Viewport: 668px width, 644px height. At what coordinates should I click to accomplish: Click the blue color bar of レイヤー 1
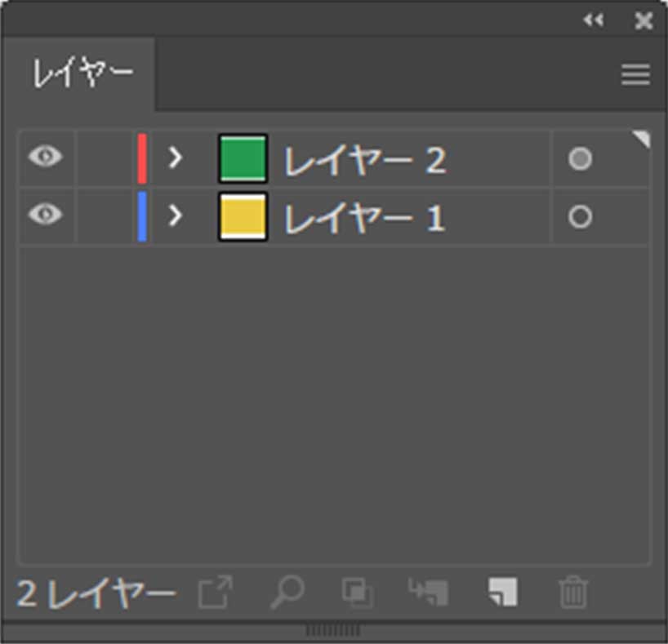click(x=142, y=217)
